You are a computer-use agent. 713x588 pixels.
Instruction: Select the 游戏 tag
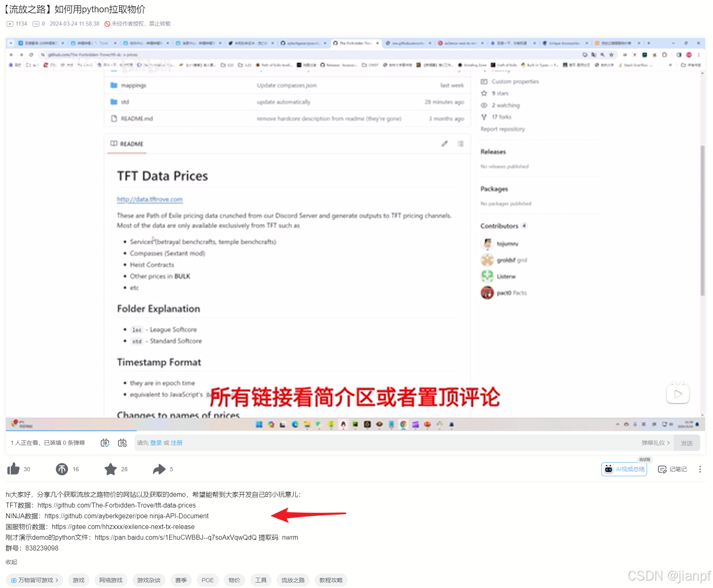tap(78, 580)
